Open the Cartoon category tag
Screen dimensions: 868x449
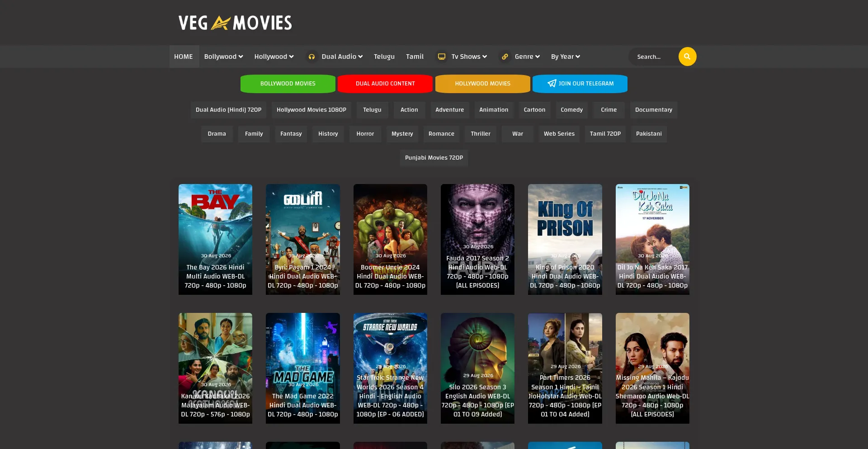point(534,110)
